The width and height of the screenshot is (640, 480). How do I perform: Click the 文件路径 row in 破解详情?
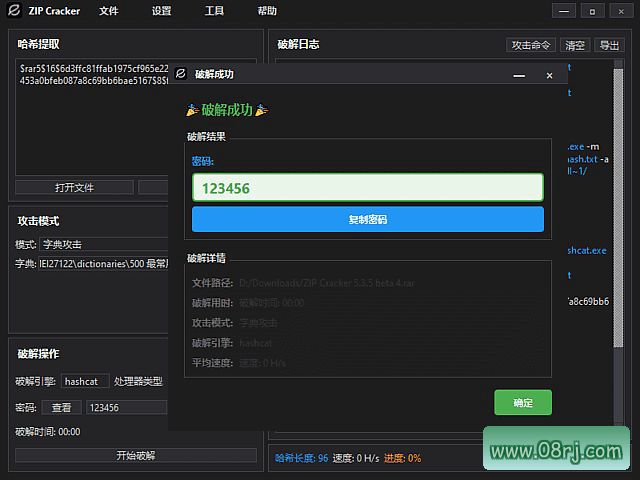pos(303,283)
